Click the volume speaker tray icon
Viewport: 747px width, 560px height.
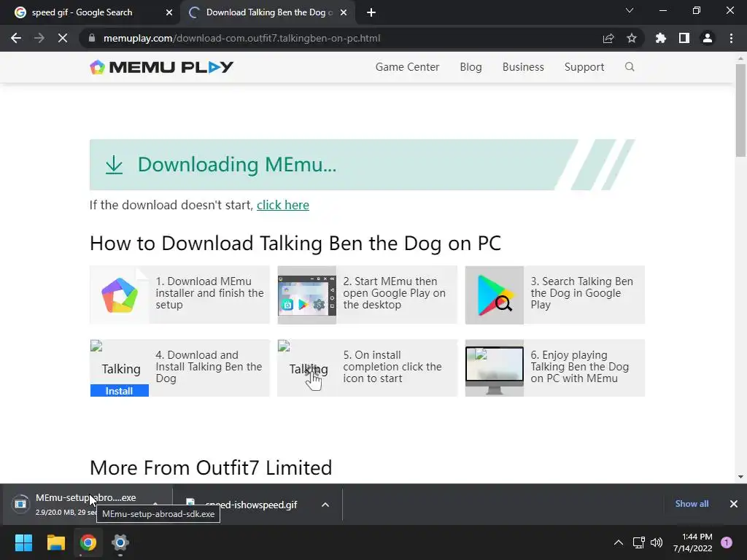point(657,542)
